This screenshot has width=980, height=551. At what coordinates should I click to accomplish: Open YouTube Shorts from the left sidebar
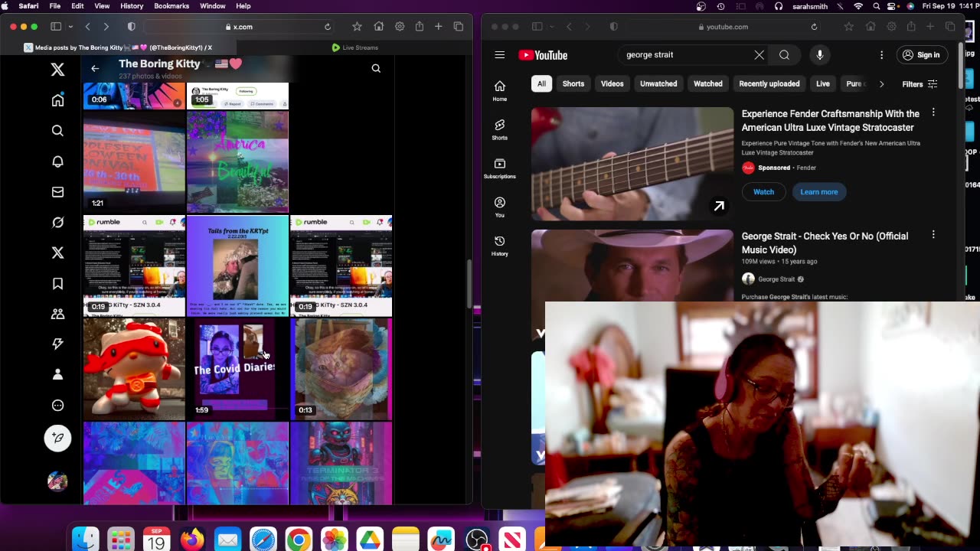(x=500, y=129)
